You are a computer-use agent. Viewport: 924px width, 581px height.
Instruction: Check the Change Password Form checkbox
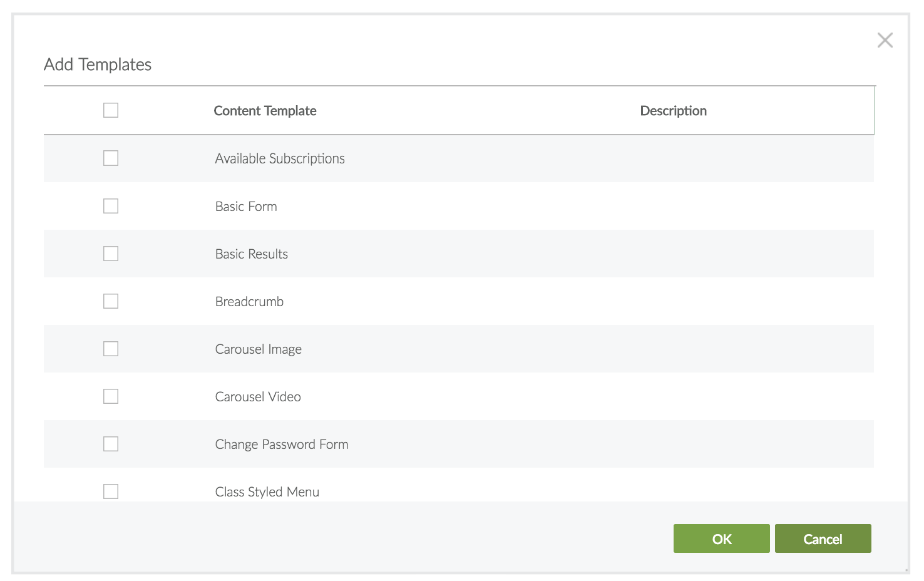111,444
